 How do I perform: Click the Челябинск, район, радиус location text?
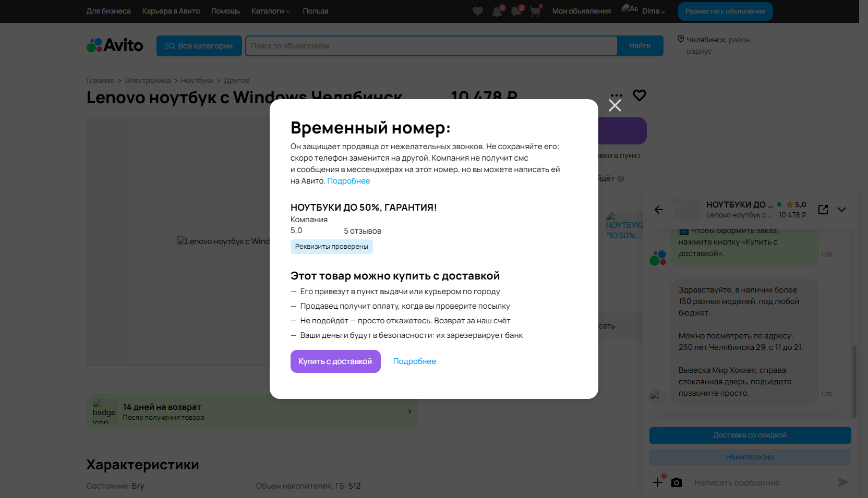[x=719, y=45]
